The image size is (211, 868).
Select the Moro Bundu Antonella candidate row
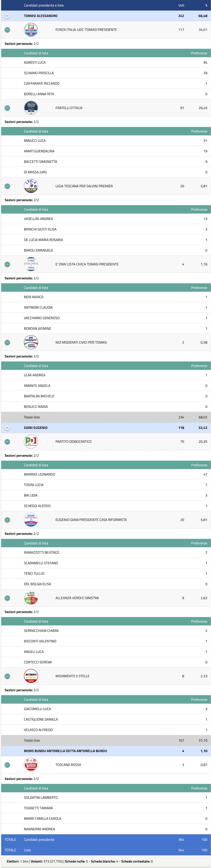(x=65, y=751)
